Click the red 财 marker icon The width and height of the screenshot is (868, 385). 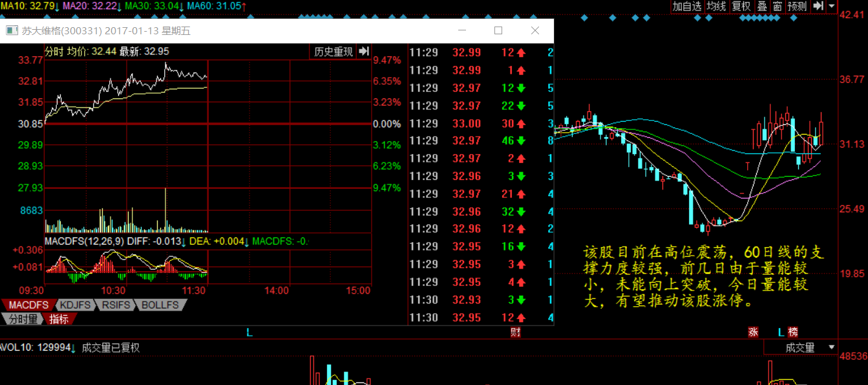click(x=515, y=332)
